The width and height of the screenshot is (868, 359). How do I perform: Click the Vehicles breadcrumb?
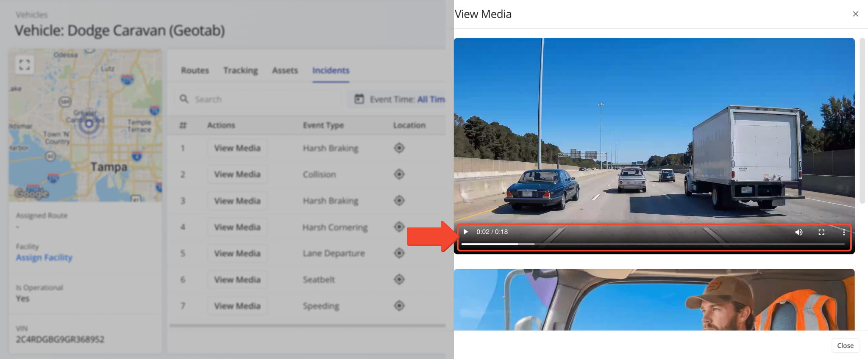click(32, 15)
